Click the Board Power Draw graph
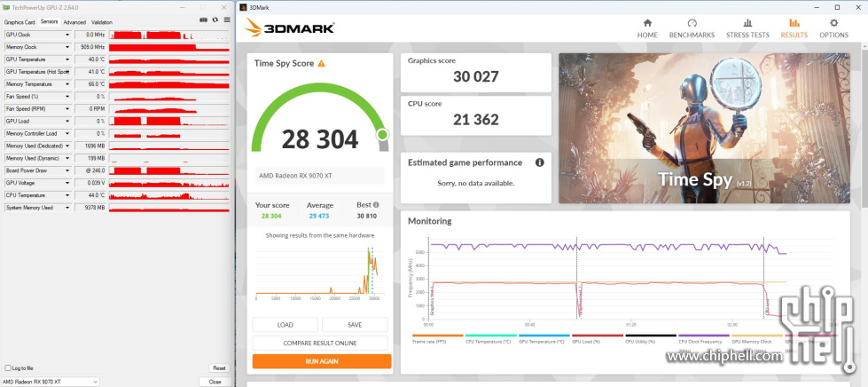This screenshot has height=387, width=868. click(x=168, y=170)
